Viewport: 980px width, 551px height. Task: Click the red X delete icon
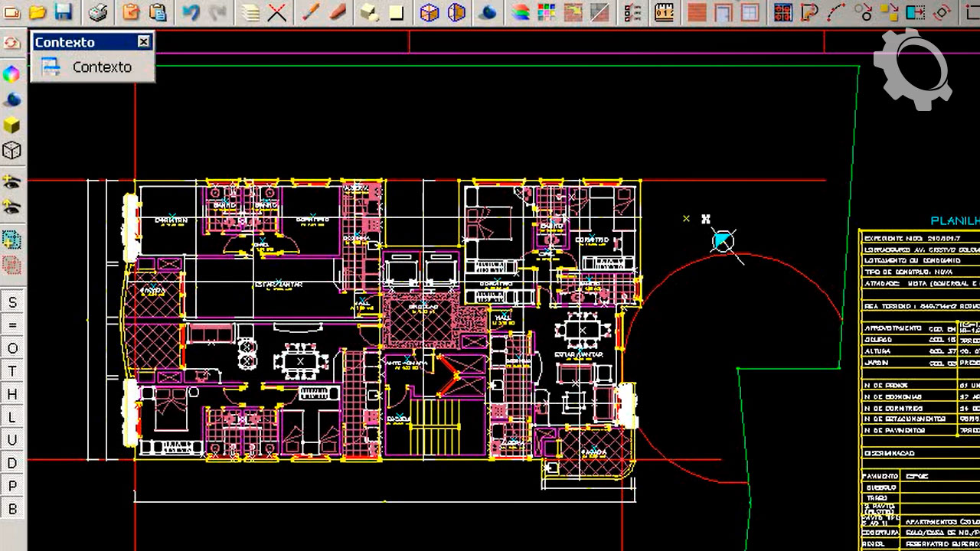277,12
